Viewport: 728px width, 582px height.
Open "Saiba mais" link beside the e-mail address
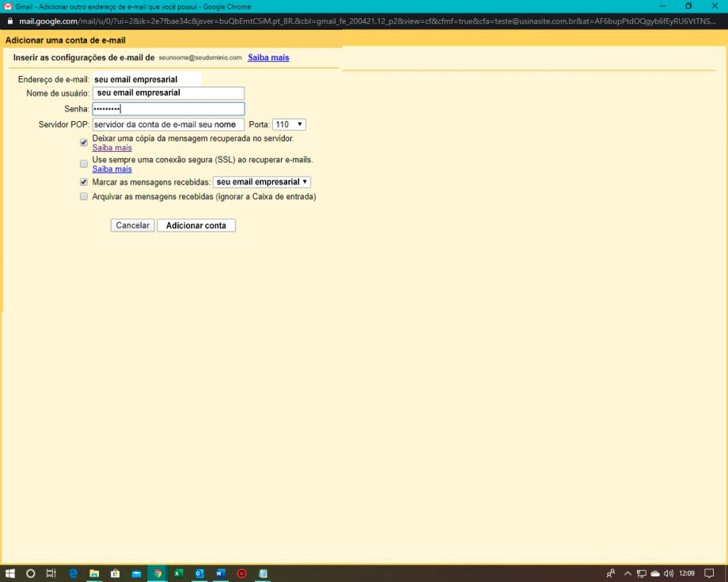coord(268,58)
